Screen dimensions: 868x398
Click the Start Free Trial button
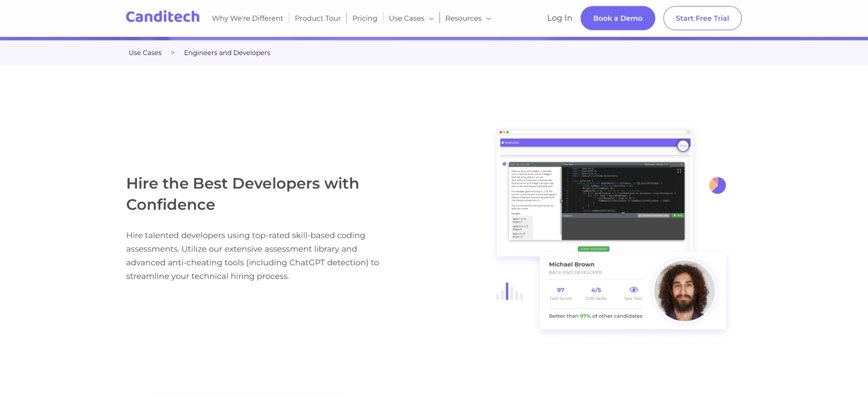pyautogui.click(x=702, y=18)
